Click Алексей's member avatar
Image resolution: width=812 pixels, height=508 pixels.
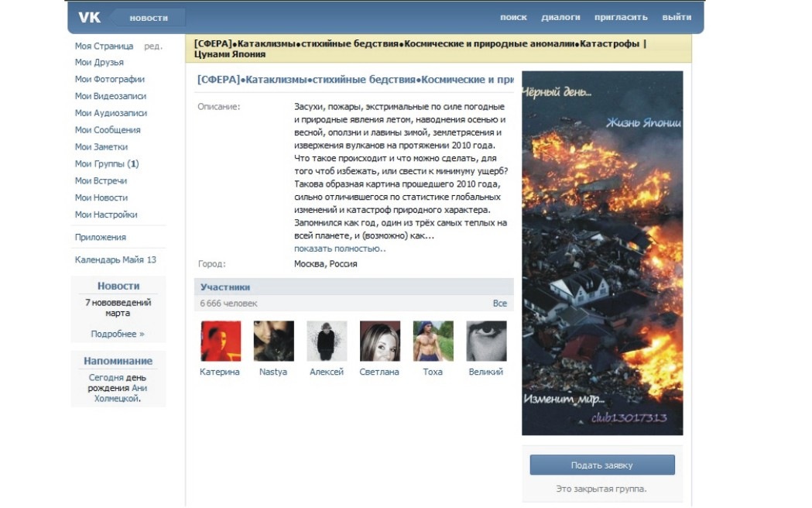(327, 342)
